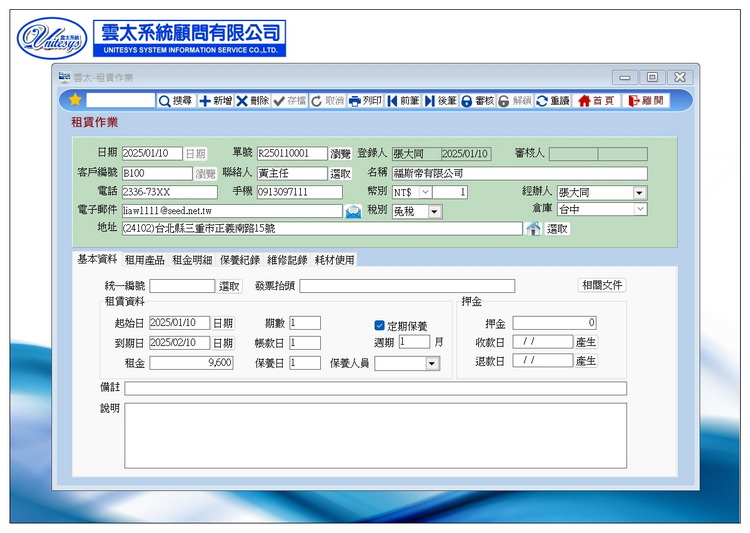Exit the form with 離開

(x=646, y=100)
